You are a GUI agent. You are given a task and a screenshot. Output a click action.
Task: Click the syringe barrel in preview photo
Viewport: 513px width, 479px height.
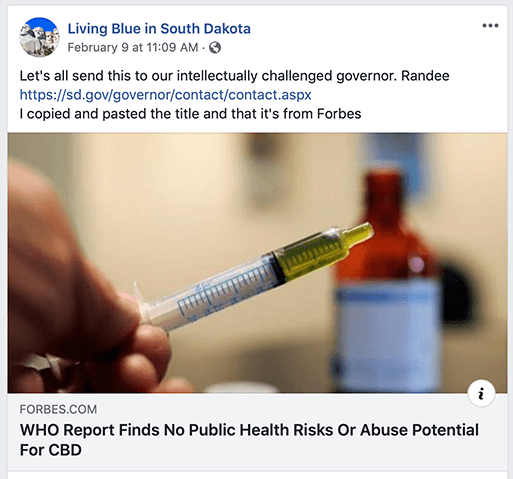click(x=213, y=293)
